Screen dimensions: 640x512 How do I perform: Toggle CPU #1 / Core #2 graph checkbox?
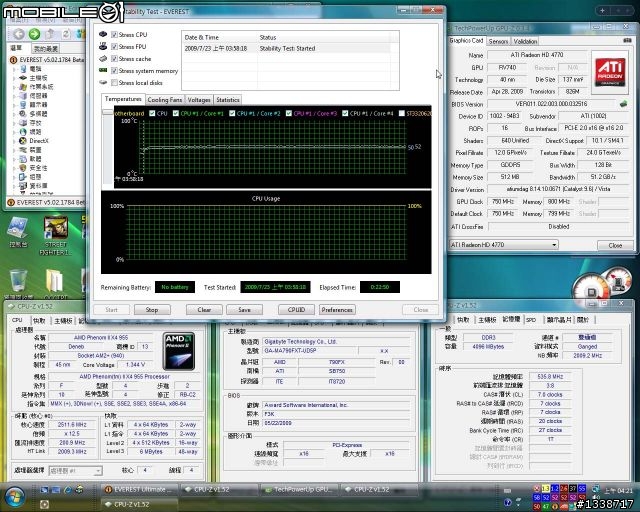coord(232,113)
